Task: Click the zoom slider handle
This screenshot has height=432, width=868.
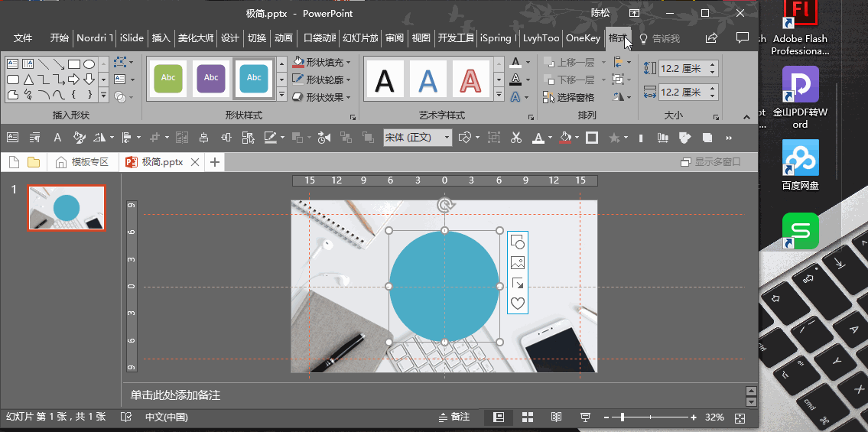Action: pos(623,417)
